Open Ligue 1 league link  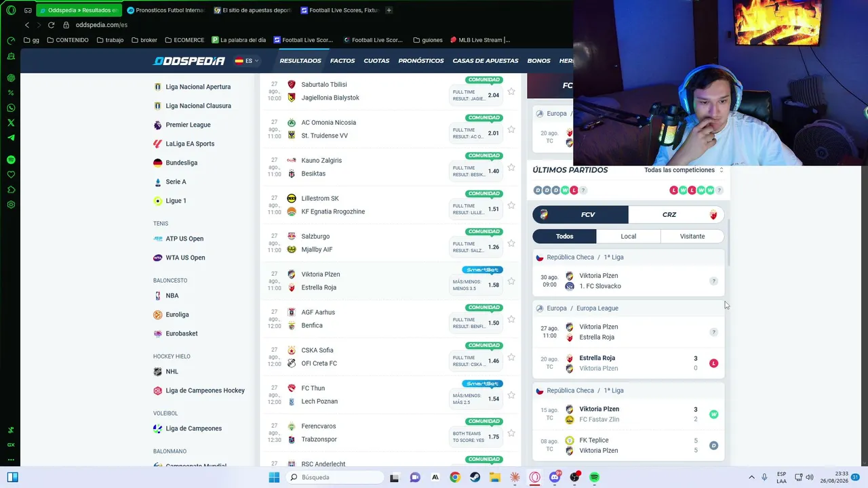coord(176,201)
